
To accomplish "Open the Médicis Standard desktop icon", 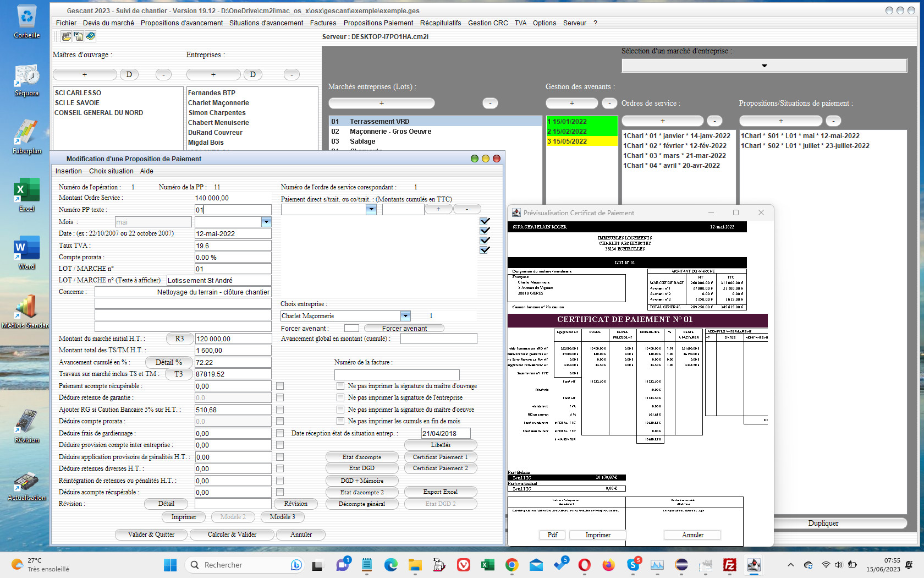I will [x=26, y=311].
